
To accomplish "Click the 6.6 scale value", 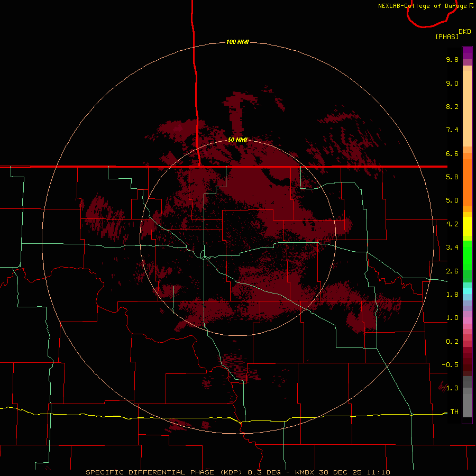I will click(452, 153).
